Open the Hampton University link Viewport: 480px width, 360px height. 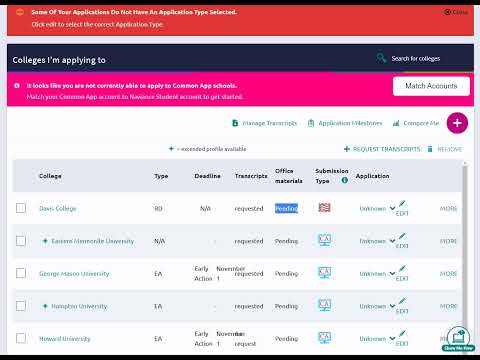(x=79, y=306)
